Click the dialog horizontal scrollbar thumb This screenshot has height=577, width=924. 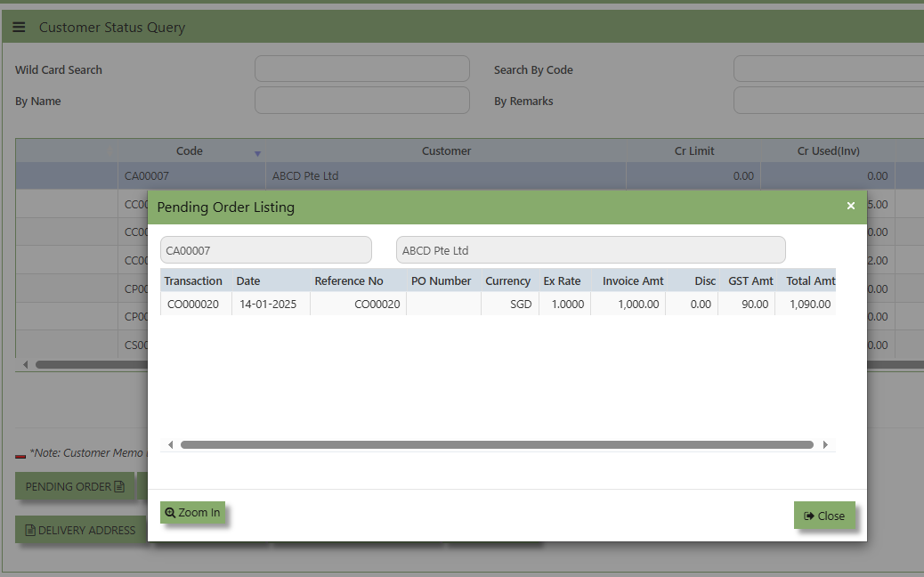[497, 444]
